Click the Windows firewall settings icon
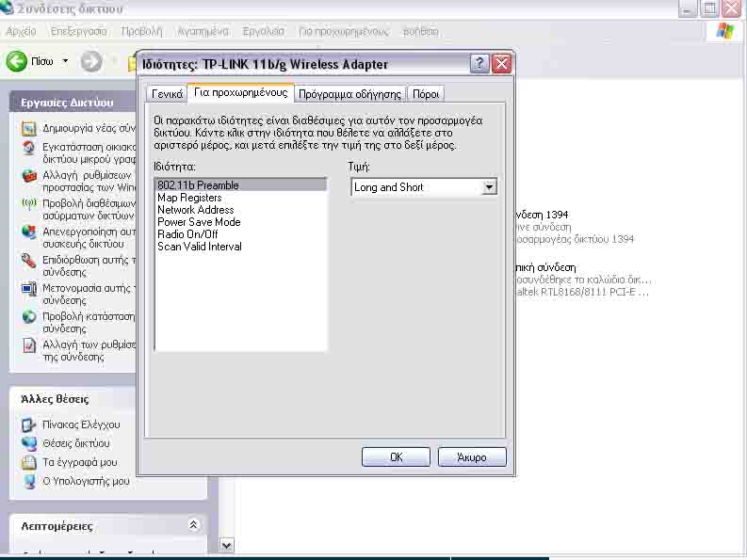 (28, 176)
